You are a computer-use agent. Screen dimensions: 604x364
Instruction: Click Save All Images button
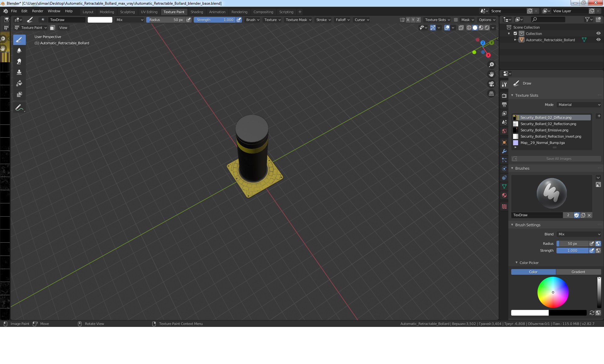point(558,159)
